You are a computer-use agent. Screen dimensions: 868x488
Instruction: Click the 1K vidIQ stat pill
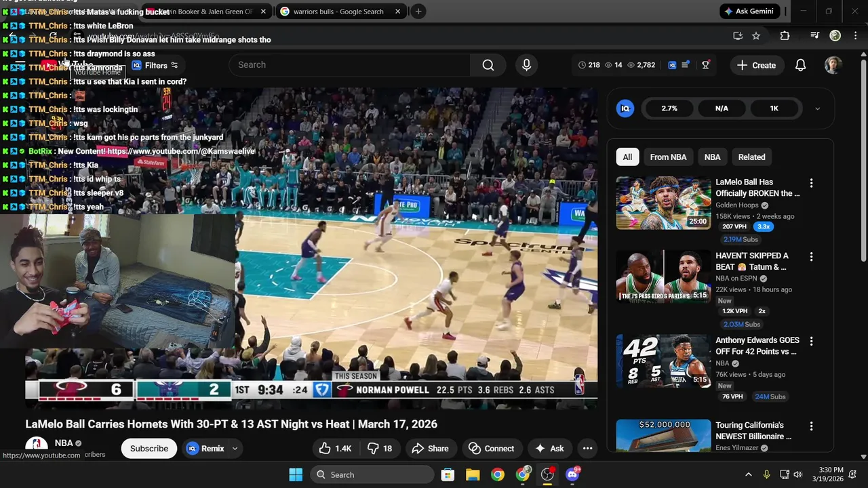coord(774,108)
